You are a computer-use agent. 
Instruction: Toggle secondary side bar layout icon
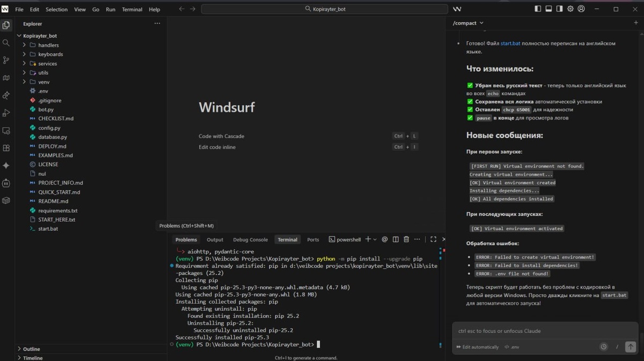point(560,9)
